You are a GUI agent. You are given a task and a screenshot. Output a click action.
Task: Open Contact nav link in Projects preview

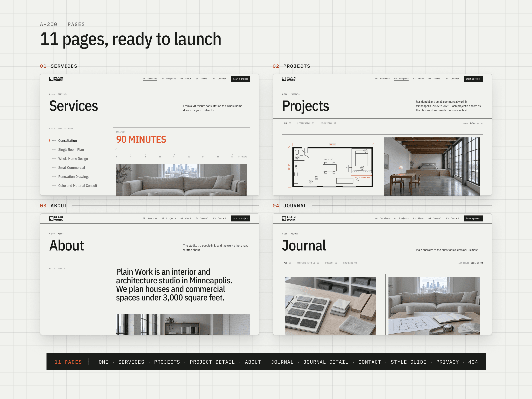click(x=453, y=79)
